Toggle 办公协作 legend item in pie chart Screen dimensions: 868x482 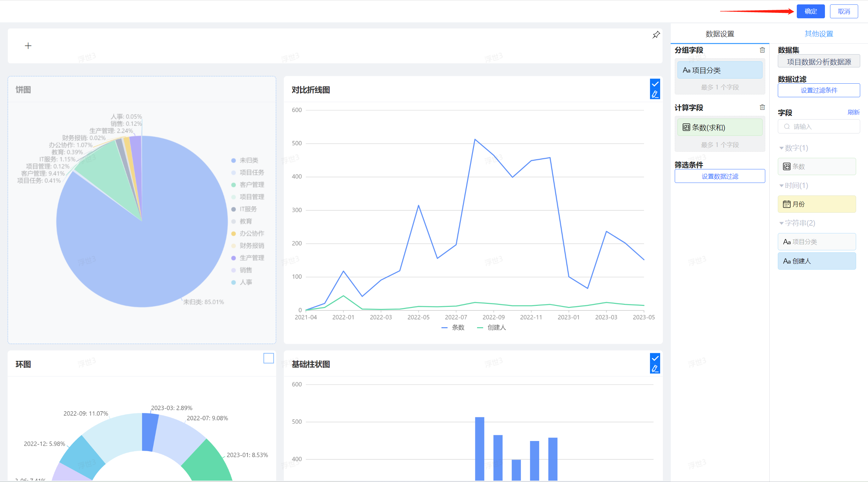pos(248,233)
